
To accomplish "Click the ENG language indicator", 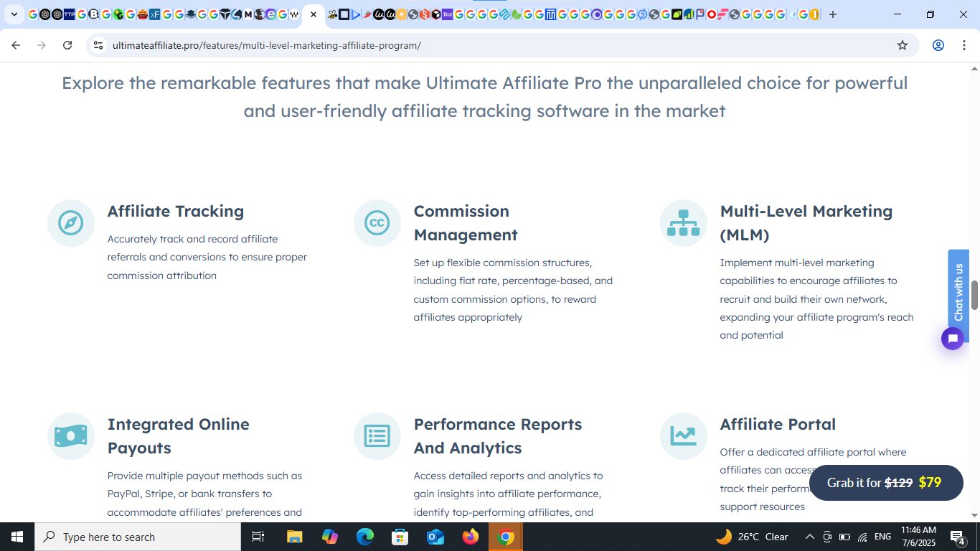I will point(883,537).
